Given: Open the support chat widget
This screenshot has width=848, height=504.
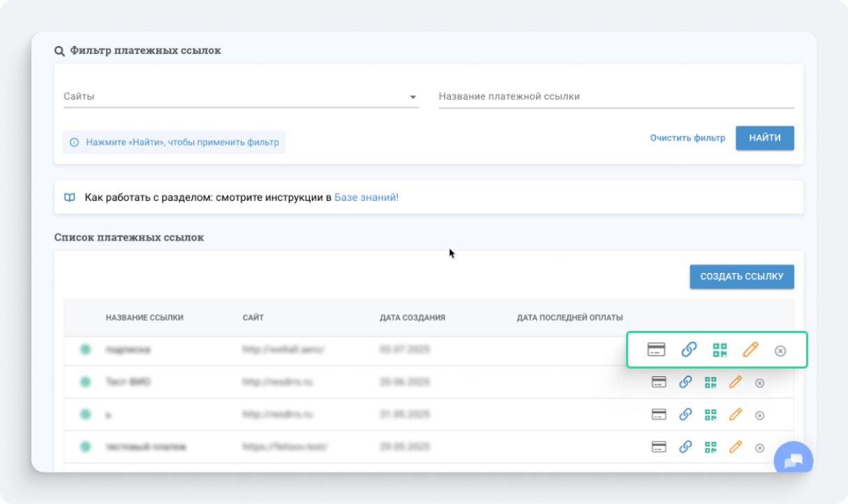Looking at the screenshot, I should point(794,461).
